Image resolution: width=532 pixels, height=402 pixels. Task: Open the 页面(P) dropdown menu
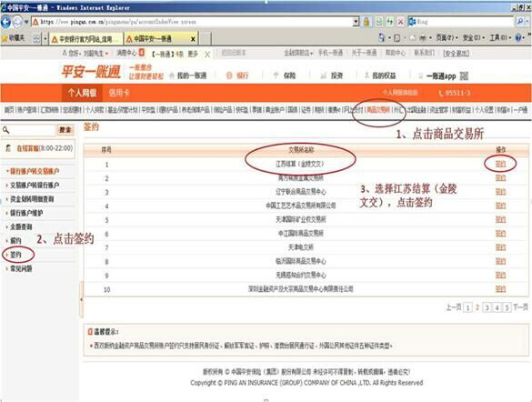point(447,37)
